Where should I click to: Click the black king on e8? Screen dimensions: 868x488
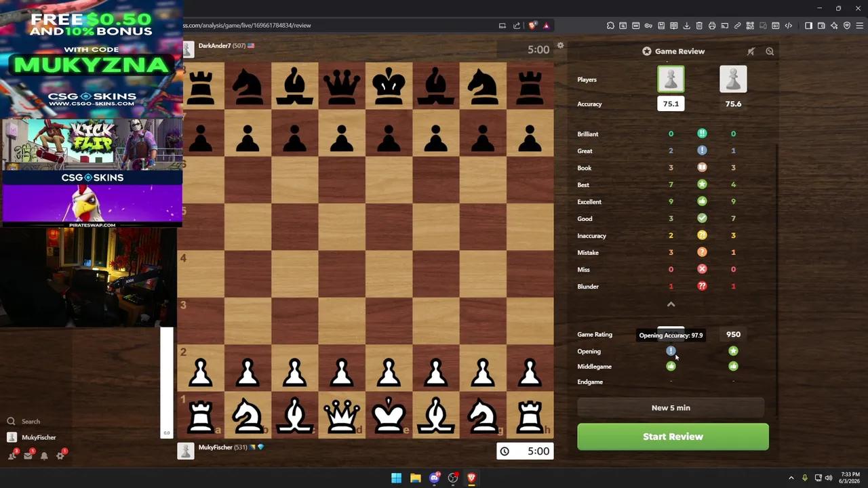pyautogui.click(x=389, y=86)
